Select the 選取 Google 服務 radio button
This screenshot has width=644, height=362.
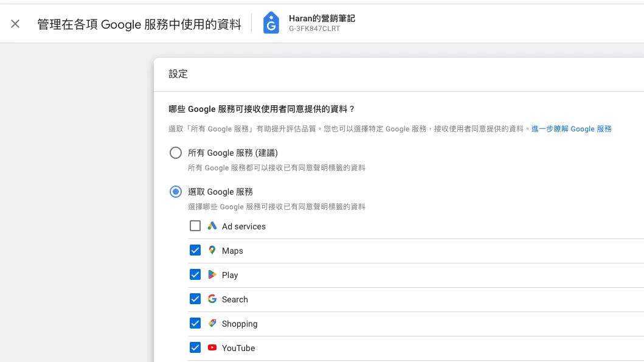175,192
